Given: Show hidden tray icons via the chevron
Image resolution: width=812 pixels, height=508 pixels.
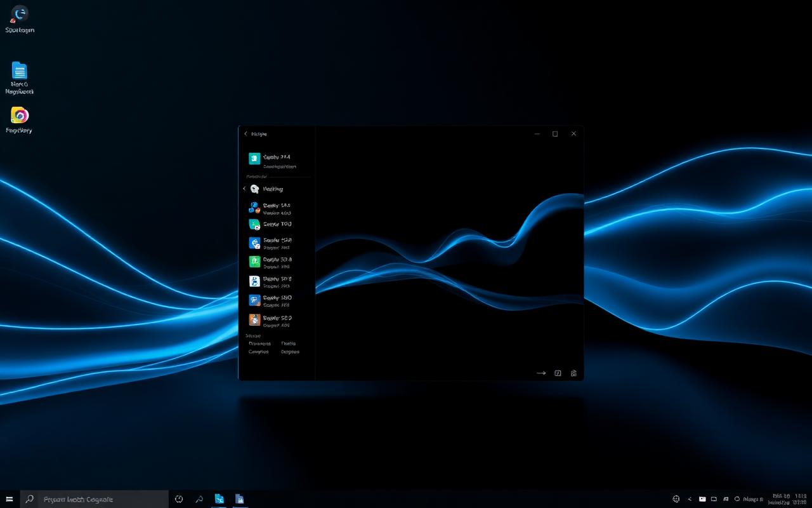Looking at the screenshot, I should click(x=690, y=499).
